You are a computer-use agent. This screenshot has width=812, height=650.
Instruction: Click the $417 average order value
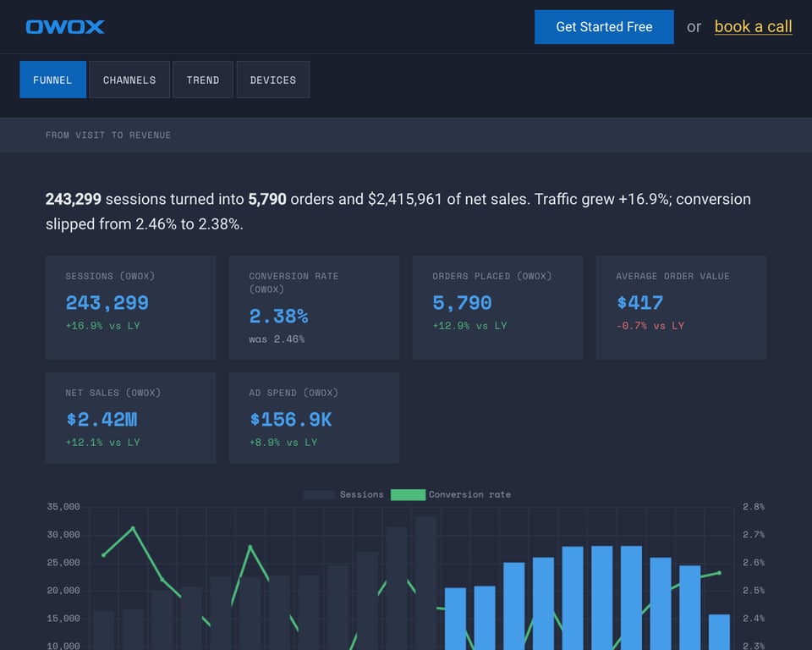click(640, 303)
